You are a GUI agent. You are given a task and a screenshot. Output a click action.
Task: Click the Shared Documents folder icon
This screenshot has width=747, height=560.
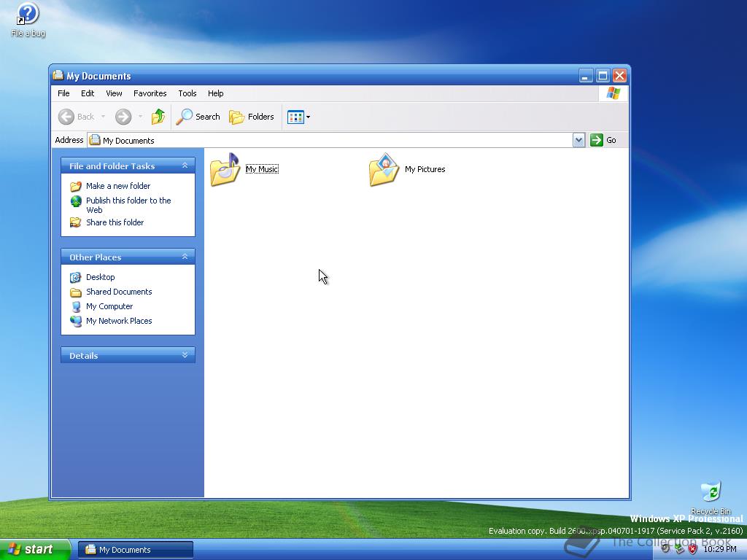tap(76, 292)
